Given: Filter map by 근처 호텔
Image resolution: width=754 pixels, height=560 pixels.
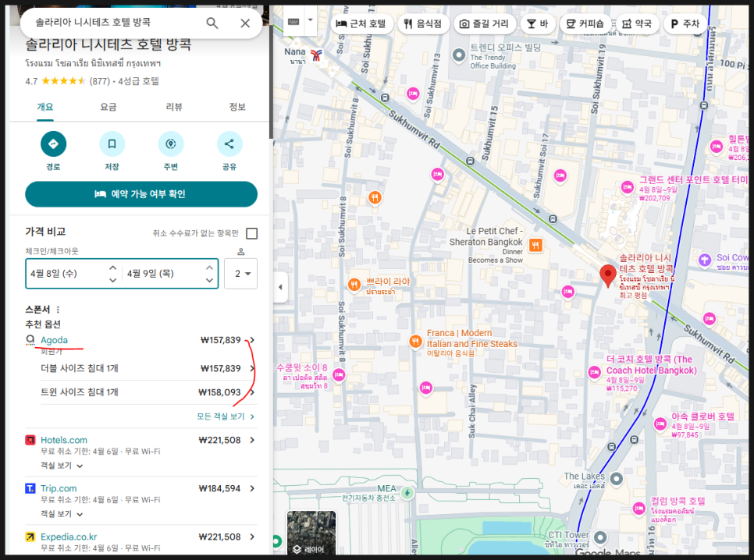Looking at the screenshot, I should pos(361,23).
